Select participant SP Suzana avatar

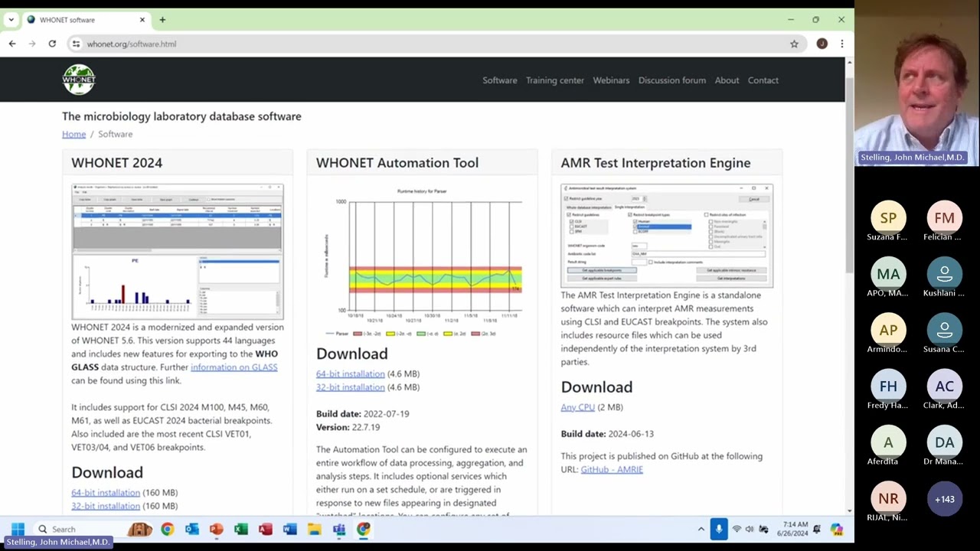point(888,218)
